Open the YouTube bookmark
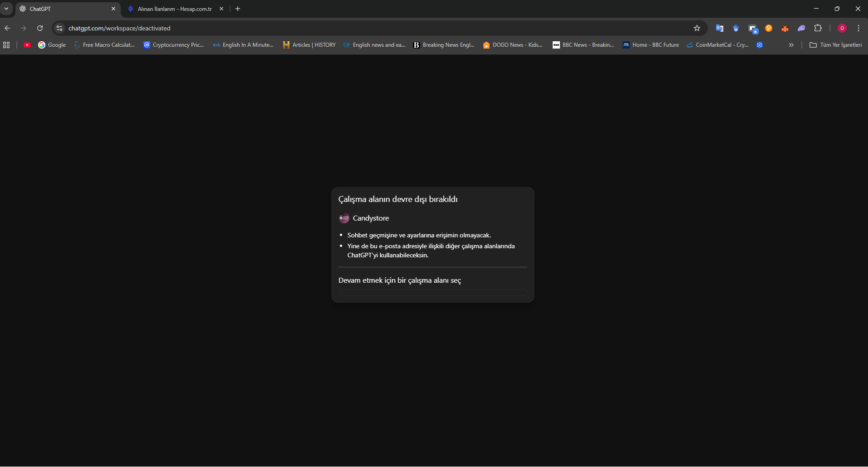Viewport: 868px width, 467px height. point(27,45)
